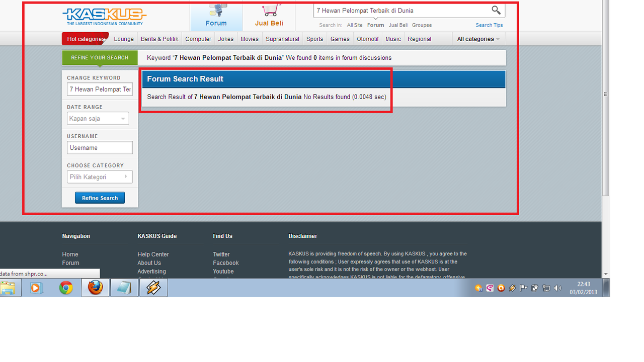The image size is (644, 362).
Task: Open Computer category
Action: (198, 39)
